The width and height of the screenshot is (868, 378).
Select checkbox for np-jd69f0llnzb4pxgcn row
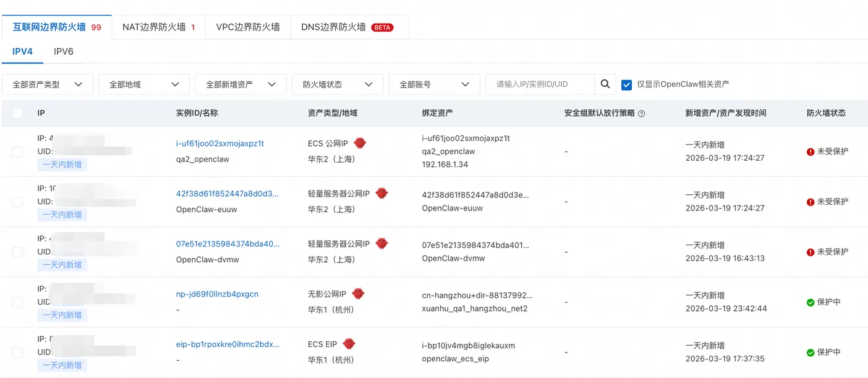tap(17, 302)
